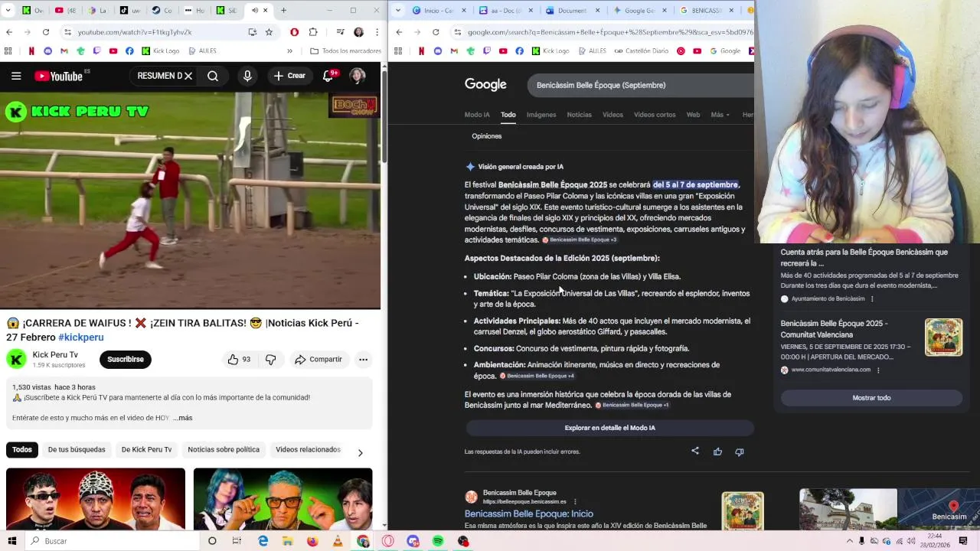
Task: Give thumbs down to AI overview
Action: (x=740, y=452)
